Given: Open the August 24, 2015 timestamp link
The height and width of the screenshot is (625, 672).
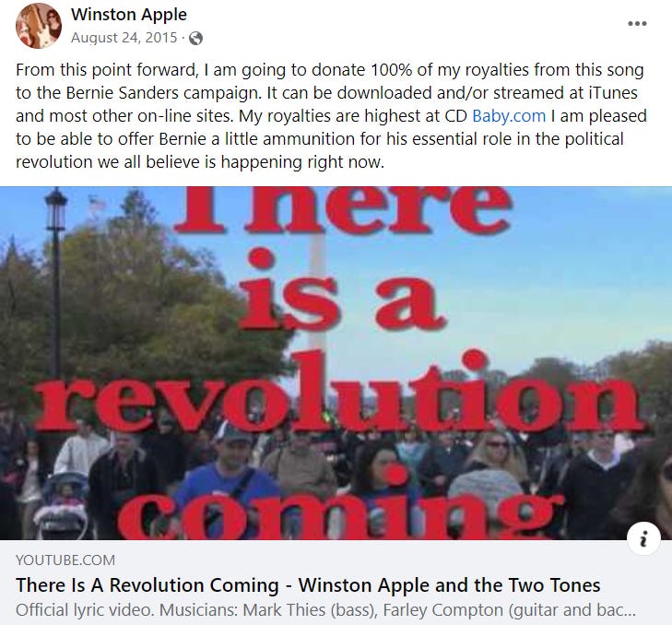Looking at the screenshot, I should [124, 38].
